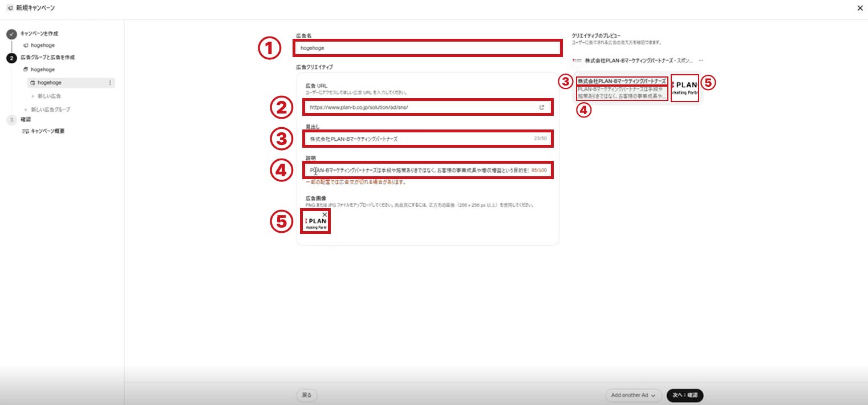Image resolution: width=868 pixels, height=405 pixels.
Task: Click the 次へ：確認 button
Action: (x=685, y=395)
